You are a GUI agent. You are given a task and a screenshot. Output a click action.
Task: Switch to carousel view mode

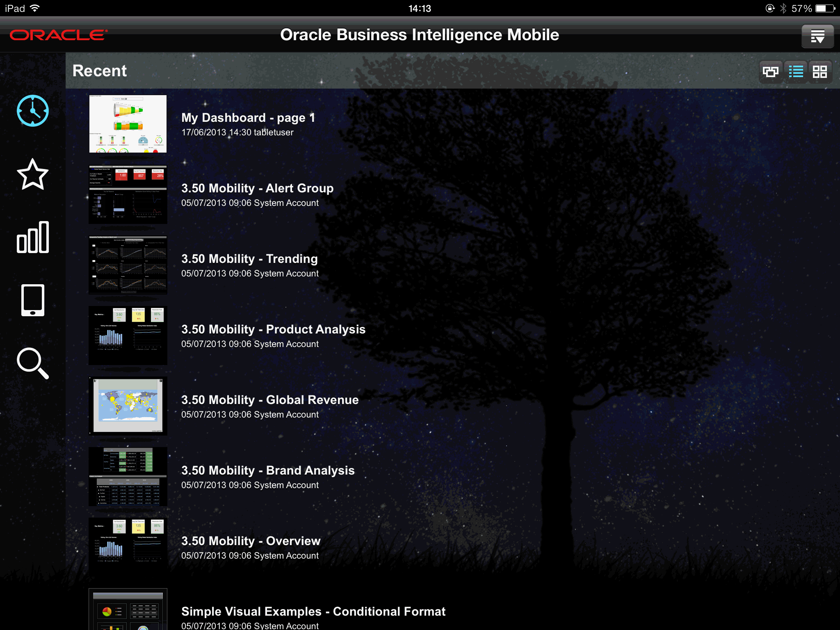tap(771, 72)
